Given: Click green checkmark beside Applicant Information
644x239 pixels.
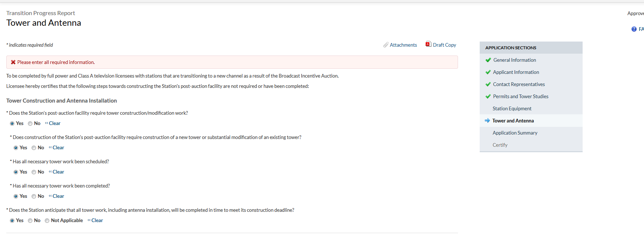Looking at the screenshot, I should click(488, 72).
